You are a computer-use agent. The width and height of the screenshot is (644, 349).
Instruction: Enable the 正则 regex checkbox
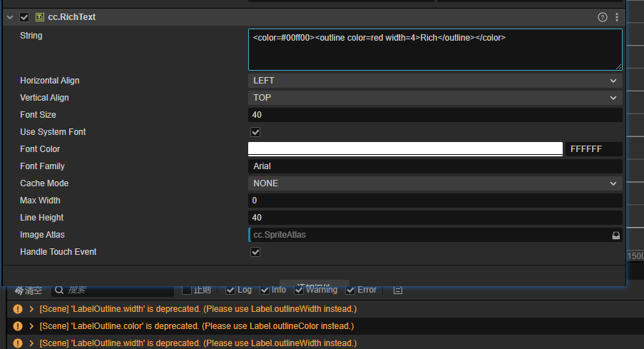point(187,290)
